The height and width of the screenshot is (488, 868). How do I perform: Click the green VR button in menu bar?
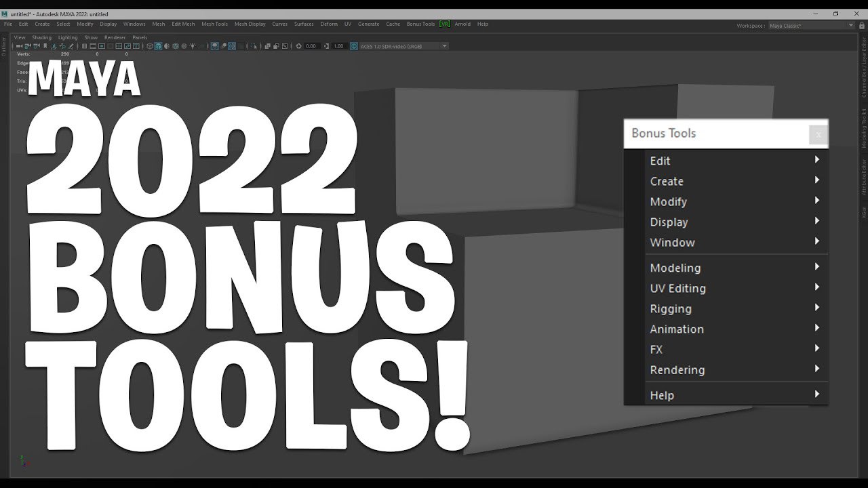click(x=445, y=24)
